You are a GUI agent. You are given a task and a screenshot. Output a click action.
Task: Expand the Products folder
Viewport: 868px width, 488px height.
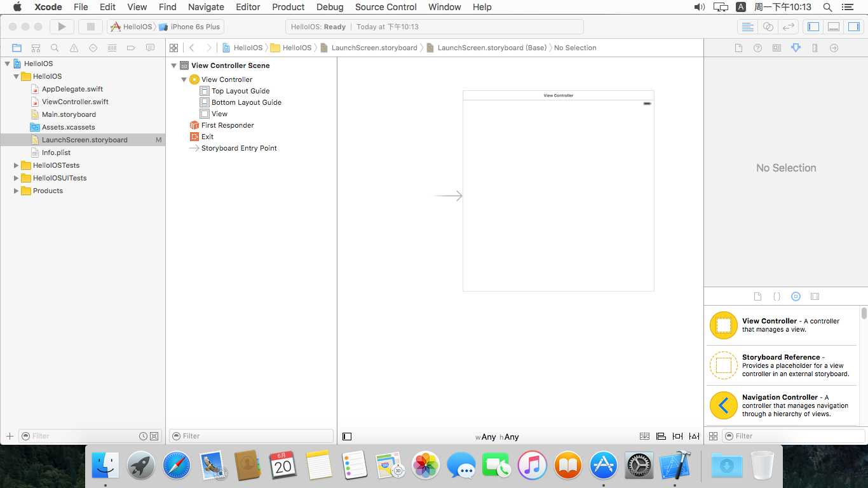(x=17, y=191)
